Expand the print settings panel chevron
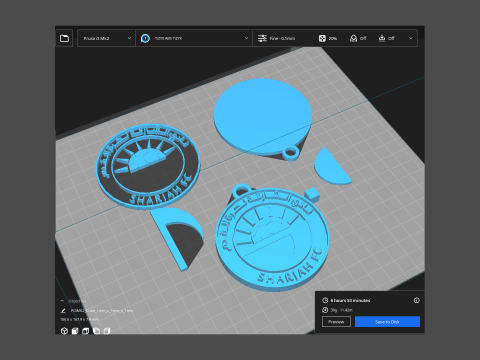Screen dimensions: 480x360 click(411, 38)
